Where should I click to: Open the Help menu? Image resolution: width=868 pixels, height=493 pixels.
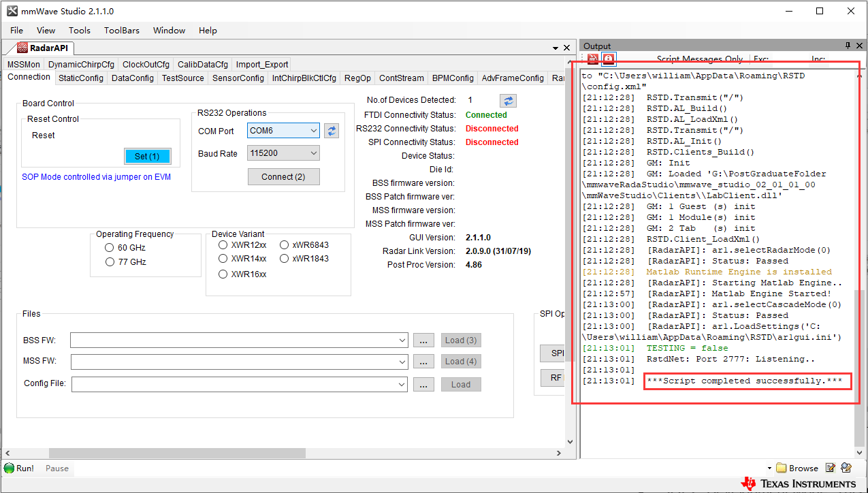click(208, 30)
